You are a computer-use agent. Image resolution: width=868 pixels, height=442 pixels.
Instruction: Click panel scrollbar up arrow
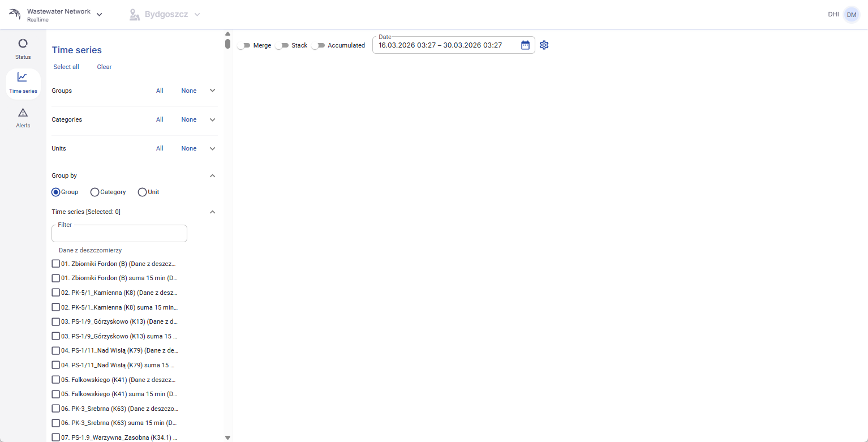click(x=227, y=33)
